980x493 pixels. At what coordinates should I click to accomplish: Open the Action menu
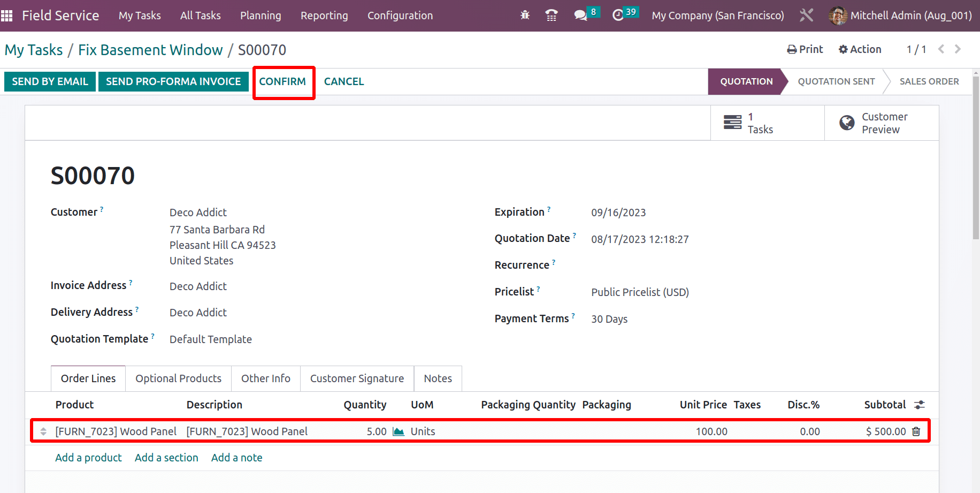tap(860, 49)
